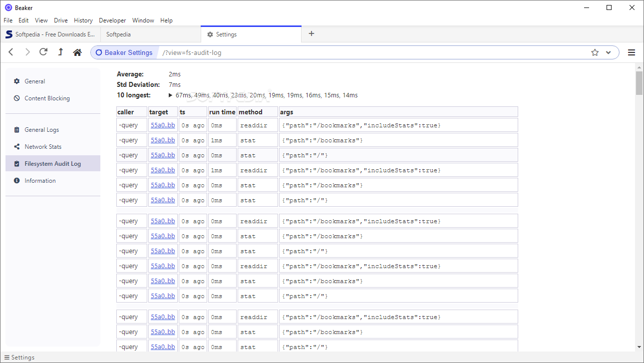
Task: Click the General Logs clipboard icon
Action: (x=17, y=130)
